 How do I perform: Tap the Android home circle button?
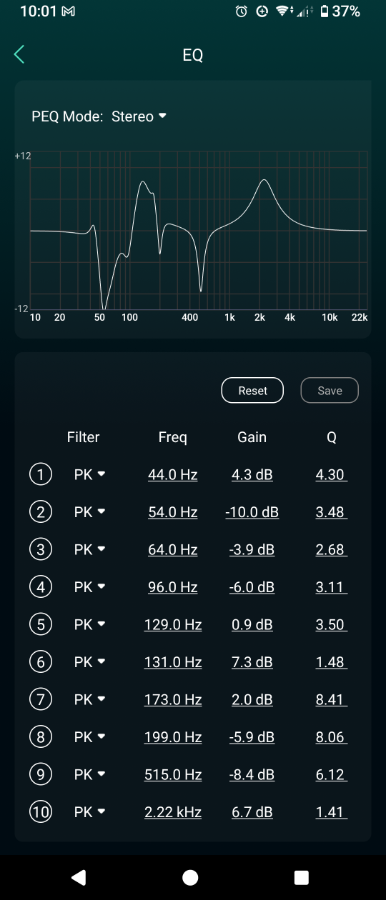point(190,877)
